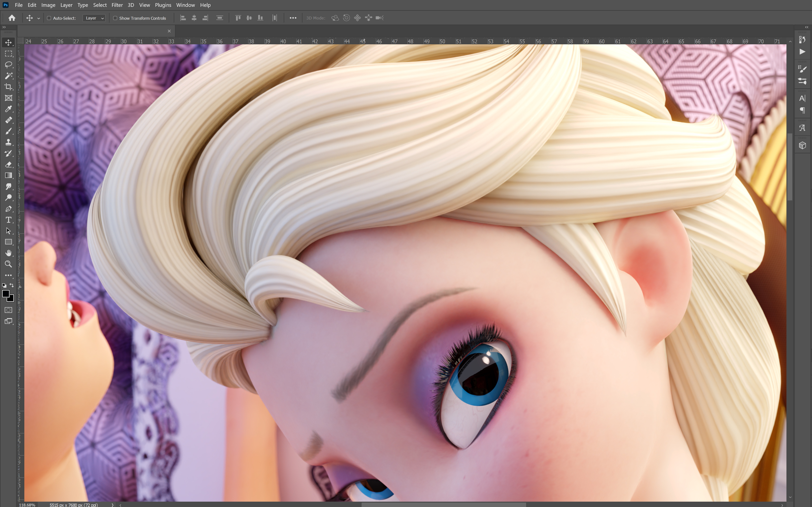
Task: Open the Brush Settings panel icon
Action: [802, 69]
